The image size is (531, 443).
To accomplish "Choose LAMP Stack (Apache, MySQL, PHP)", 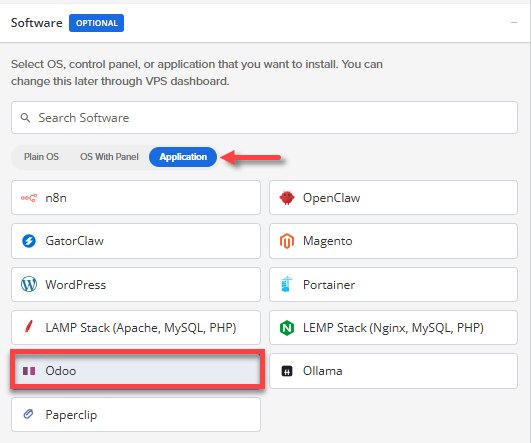I will click(x=136, y=328).
